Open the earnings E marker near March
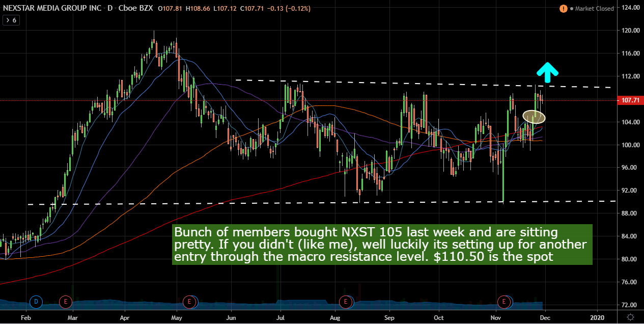 coord(65,302)
